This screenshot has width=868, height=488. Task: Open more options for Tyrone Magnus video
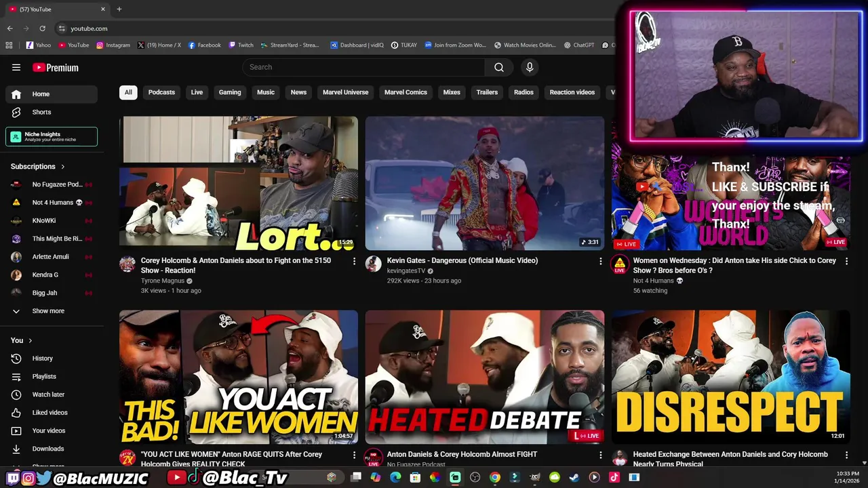click(354, 261)
